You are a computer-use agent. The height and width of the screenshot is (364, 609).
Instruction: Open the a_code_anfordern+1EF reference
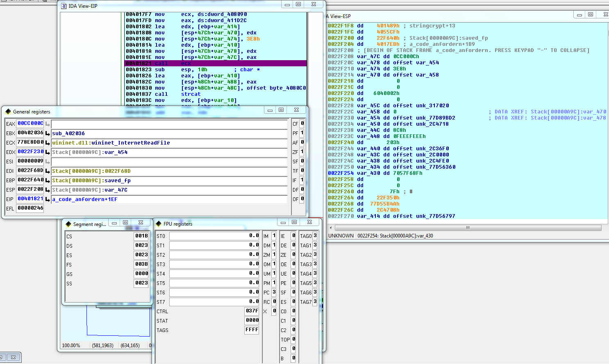click(85, 199)
